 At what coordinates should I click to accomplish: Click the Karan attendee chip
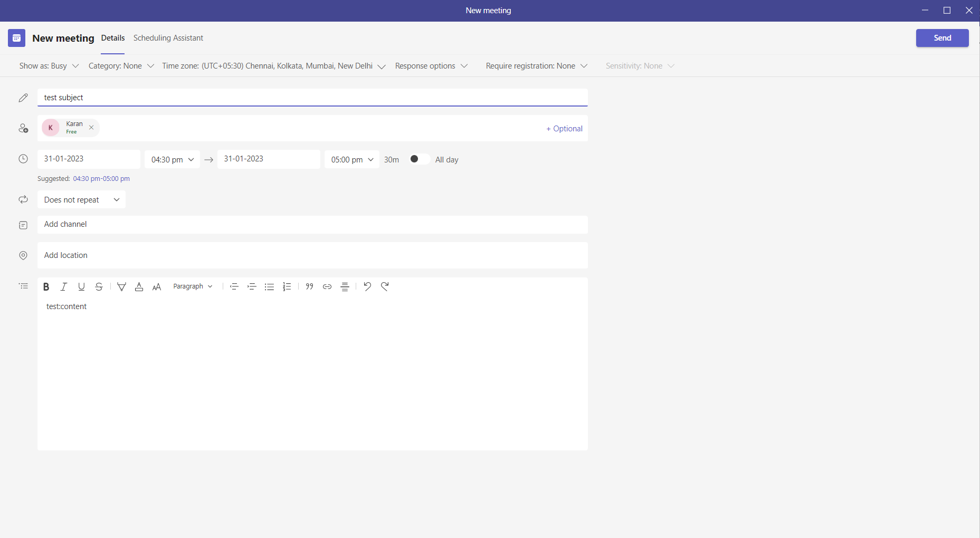71,128
